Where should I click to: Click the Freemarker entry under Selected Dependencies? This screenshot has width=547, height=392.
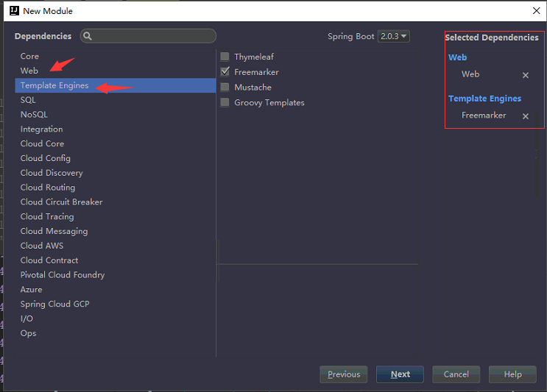pyautogui.click(x=484, y=115)
